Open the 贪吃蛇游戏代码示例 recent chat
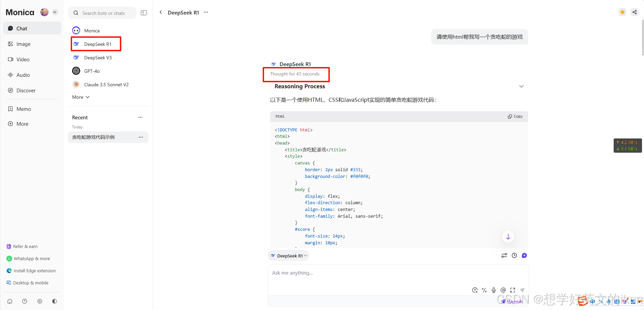Viewport: 644px width, 310px height. tap(108, 137)
